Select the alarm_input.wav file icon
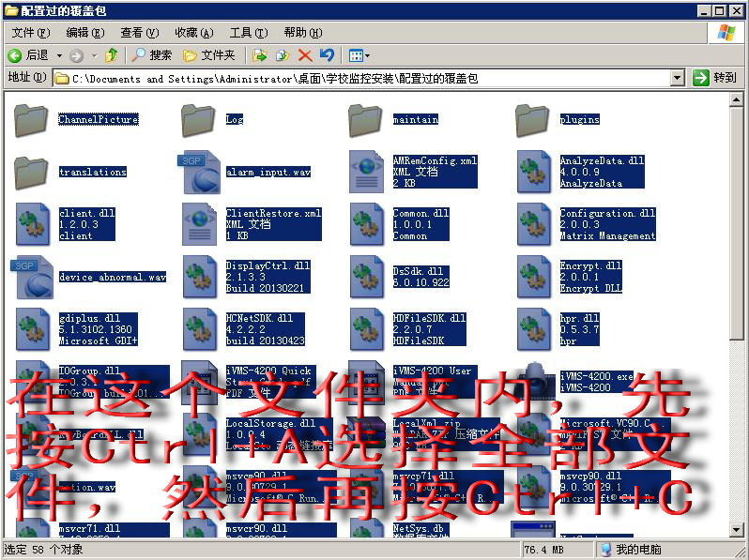 pos(199,172)
